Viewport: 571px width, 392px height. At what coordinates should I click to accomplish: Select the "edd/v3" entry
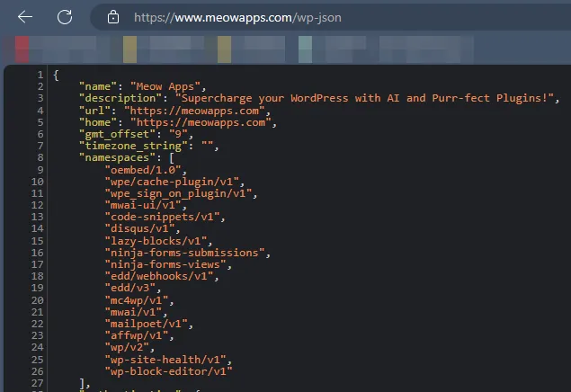tap(130, 288)
